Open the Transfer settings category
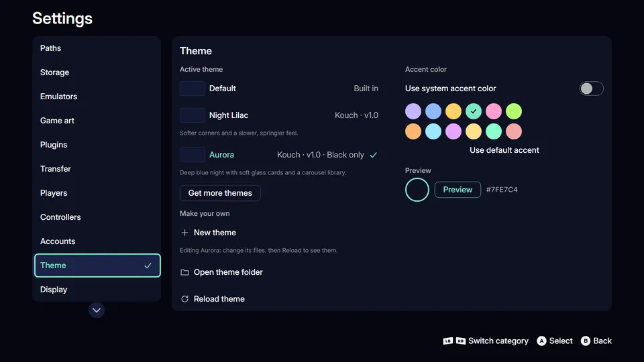 pyautogui.click(x=97, y=169)
